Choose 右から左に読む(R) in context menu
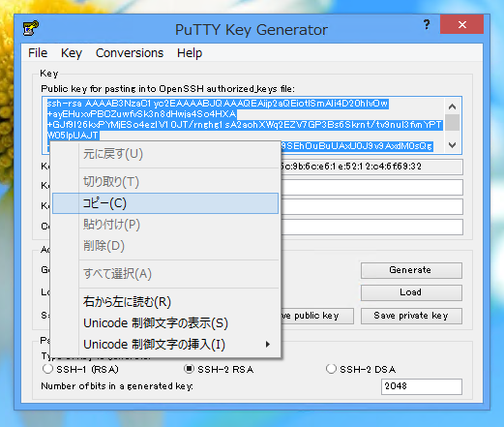This screenshot has width=504, height=427. click(165, 302)
